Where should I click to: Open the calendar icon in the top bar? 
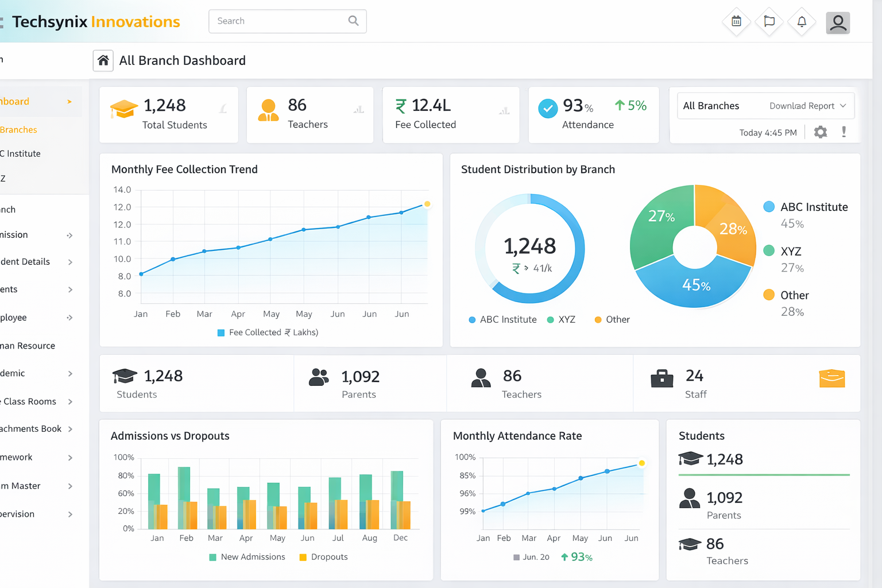click(736, 22)
